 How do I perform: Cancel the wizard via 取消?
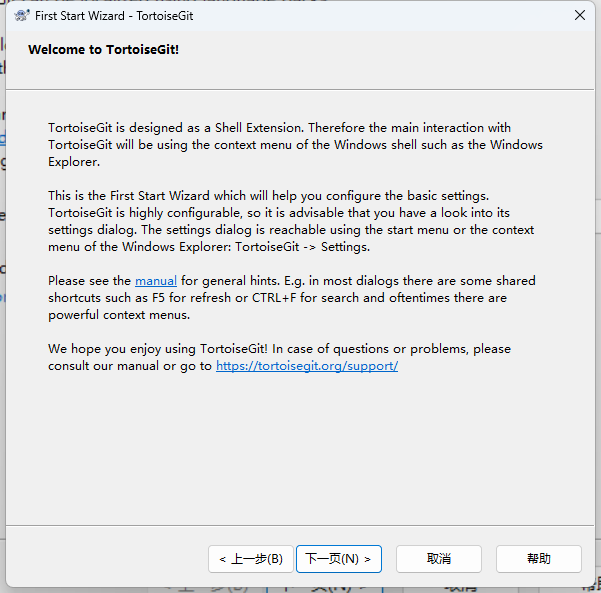(x=438, y=559)
